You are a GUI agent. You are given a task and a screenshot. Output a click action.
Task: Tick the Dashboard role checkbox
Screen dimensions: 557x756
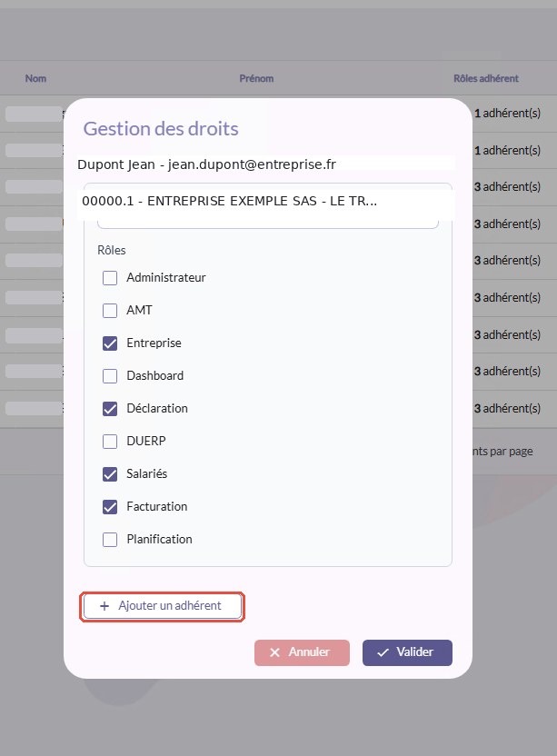point(110,376)
